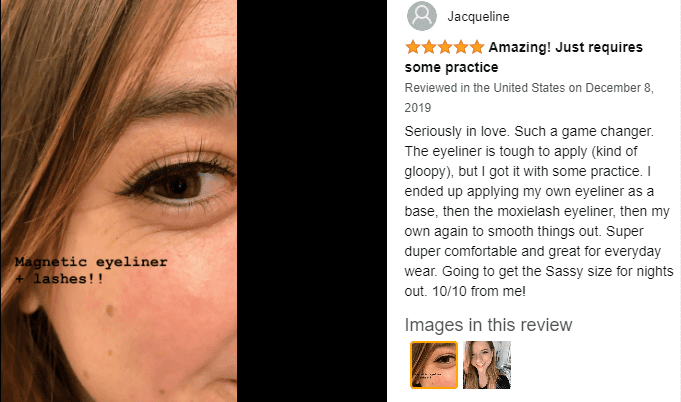This screenshot has width=681, height=402.
Task: Click the "Reviewed in the United States" line
Action: tap(485, 88)
